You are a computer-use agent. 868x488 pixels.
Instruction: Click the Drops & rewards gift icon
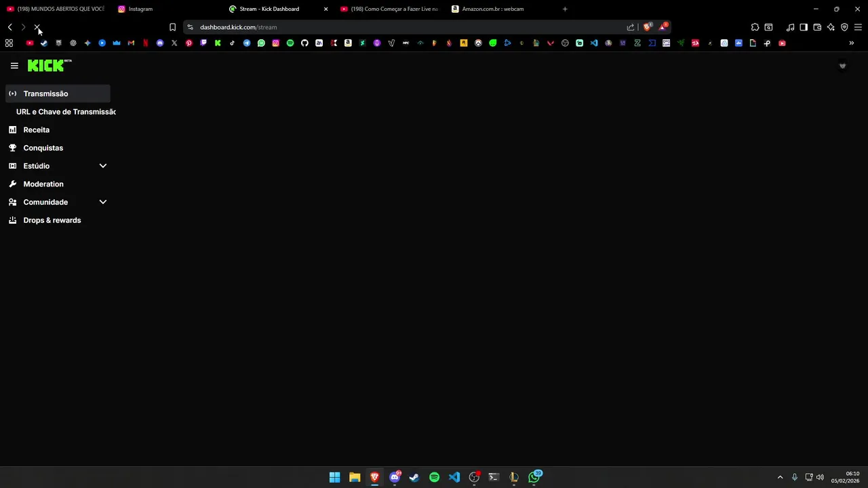click(x=12, y=220)
